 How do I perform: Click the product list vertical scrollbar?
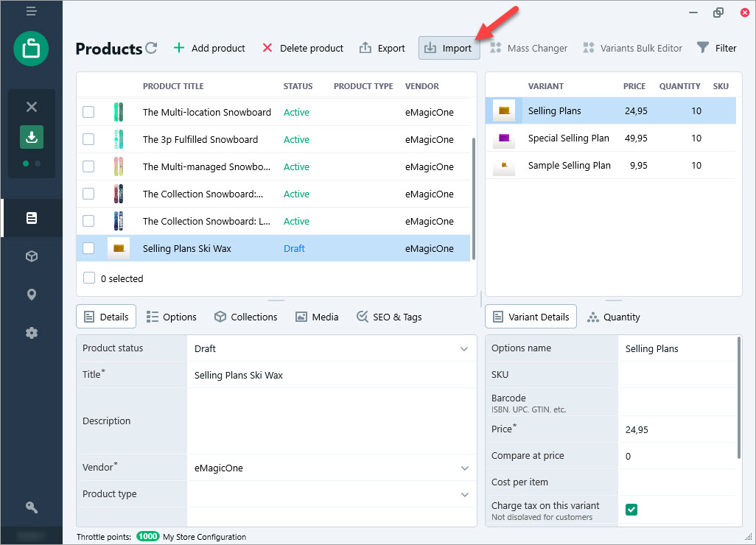[474, 199]
